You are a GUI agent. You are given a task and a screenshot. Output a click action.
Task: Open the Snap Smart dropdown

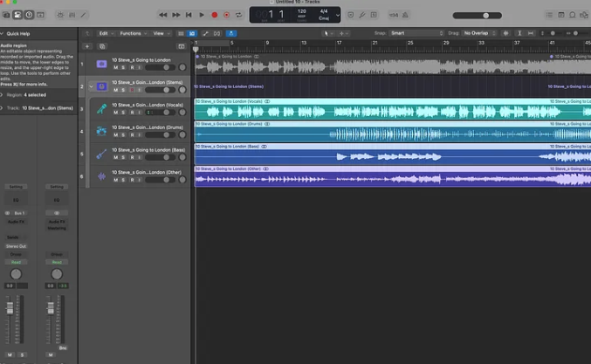(416, 33)
